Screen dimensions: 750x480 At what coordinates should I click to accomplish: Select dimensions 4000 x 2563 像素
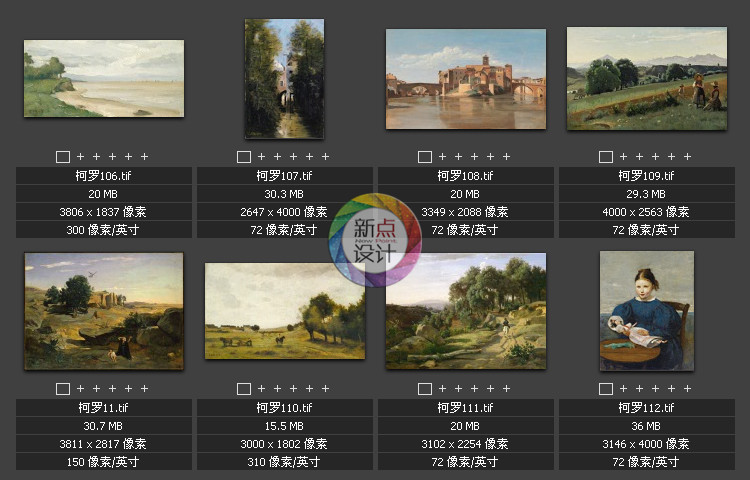pyautogui.click(x=646, y=212)
